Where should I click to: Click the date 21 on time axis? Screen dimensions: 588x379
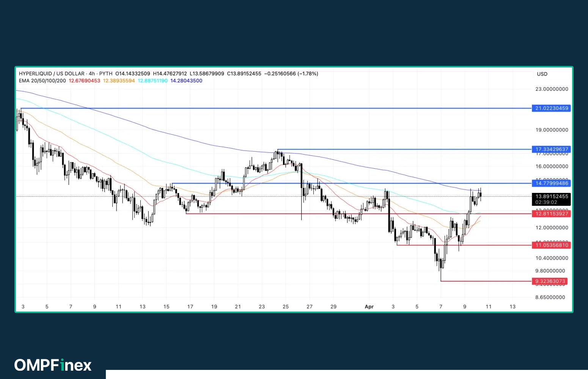238,307
